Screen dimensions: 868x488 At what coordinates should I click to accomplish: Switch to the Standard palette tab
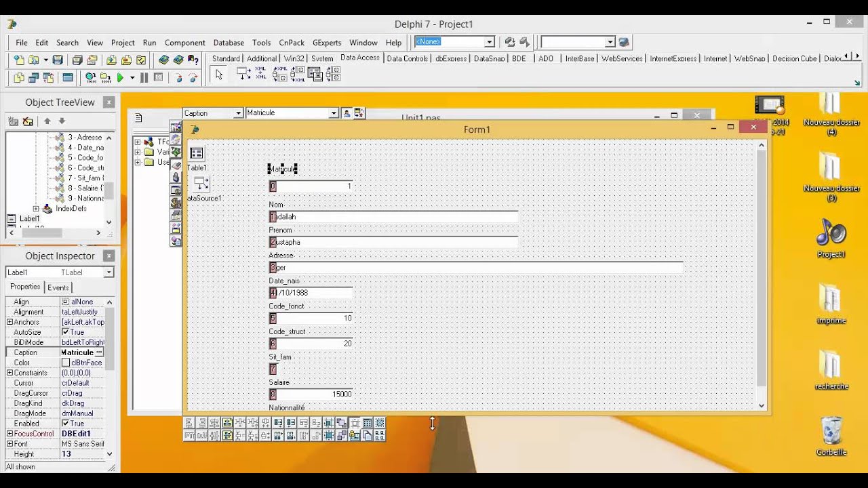[x=226, y=59]
